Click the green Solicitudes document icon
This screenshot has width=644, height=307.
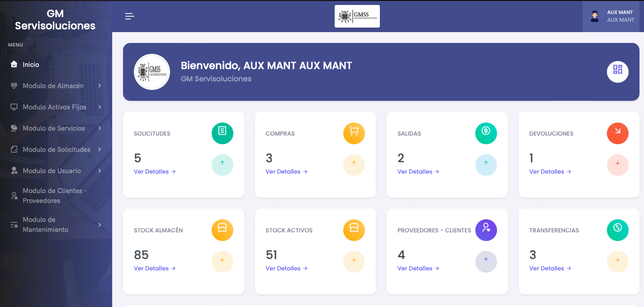click(222, 133)
